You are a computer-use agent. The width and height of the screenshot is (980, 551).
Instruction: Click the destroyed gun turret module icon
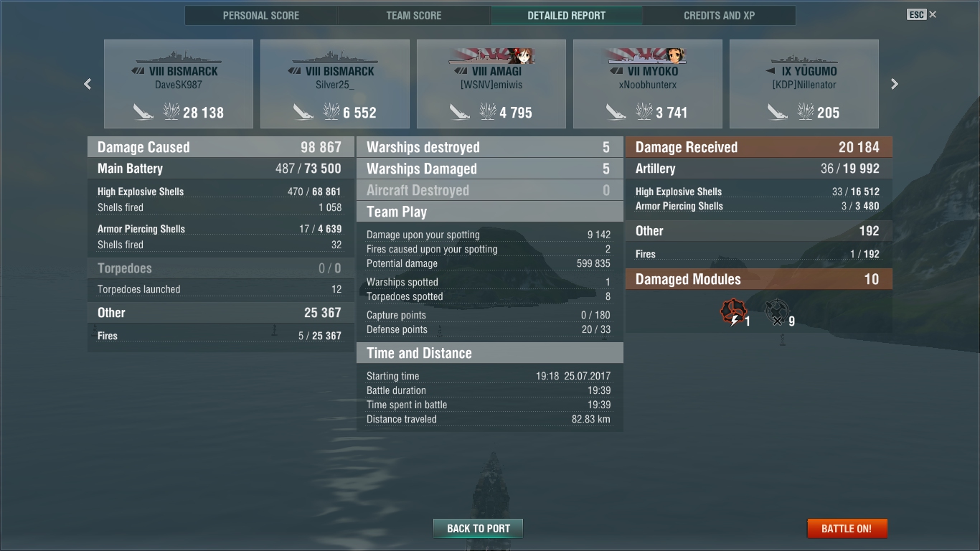[x=776, y=313]
